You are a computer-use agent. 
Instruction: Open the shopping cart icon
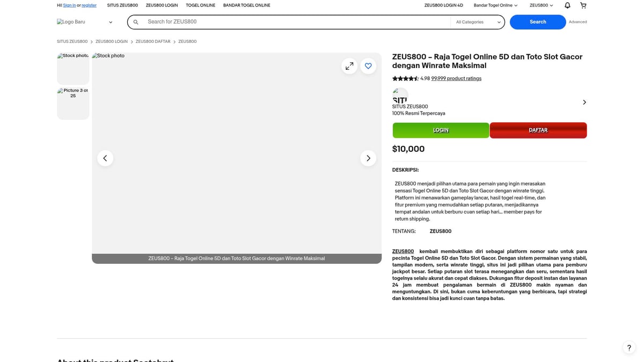(x=583, y=5)
